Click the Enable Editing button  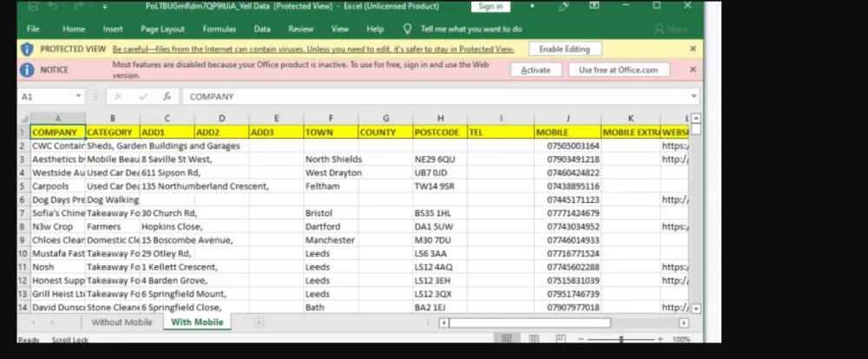tap(565, 49)
